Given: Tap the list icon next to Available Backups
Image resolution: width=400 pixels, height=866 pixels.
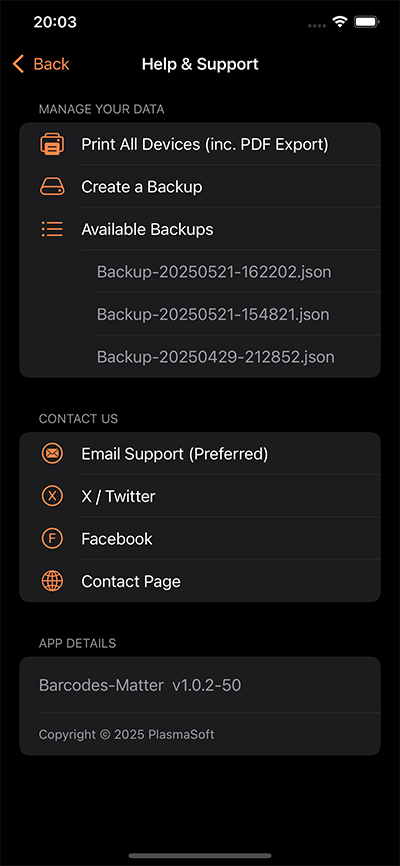Looking at the screenshot, I should tap(52, 229).
